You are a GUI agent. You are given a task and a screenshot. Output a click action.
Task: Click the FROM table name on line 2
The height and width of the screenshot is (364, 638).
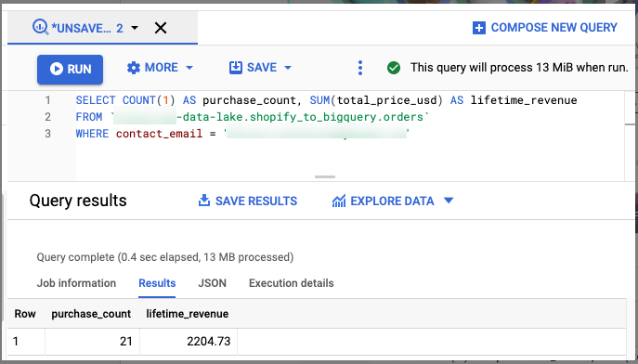[x=270, y=117]
